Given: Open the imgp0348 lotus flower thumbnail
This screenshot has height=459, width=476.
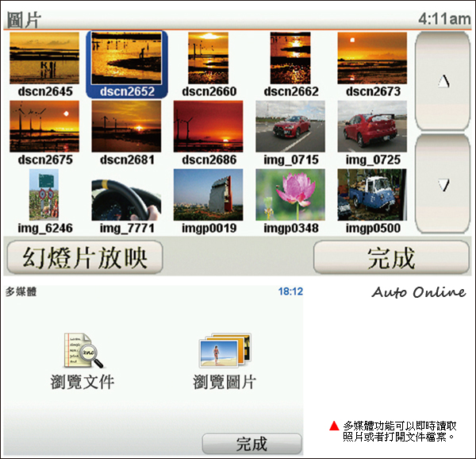Looking at the screenshot, I should (290, 195).
